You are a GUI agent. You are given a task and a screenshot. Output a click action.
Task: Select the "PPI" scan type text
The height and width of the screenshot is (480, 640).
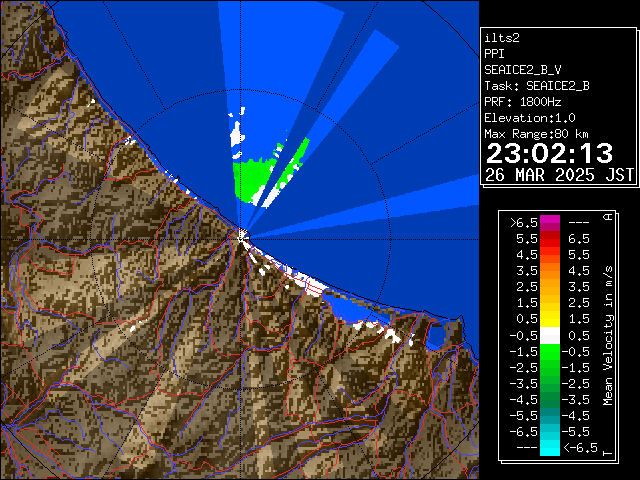click(x=494, y=54)
